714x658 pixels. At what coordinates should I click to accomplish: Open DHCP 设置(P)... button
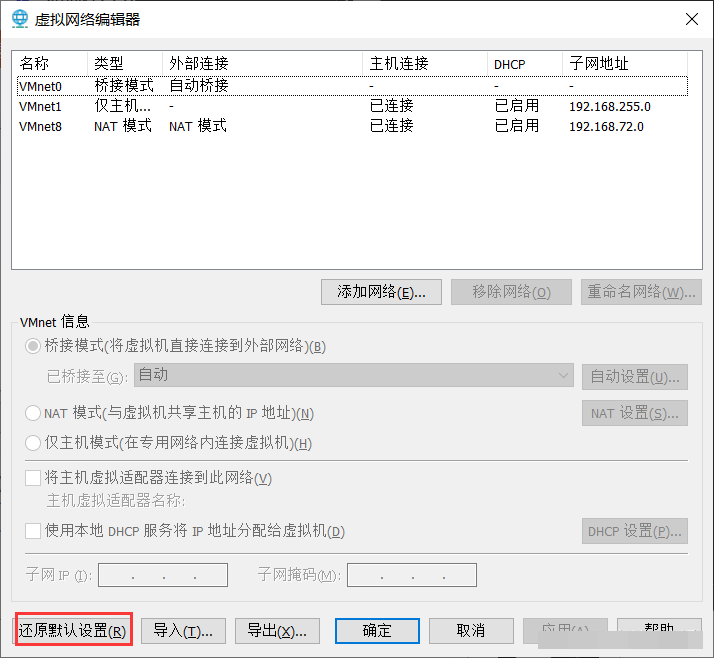[635, 531]
